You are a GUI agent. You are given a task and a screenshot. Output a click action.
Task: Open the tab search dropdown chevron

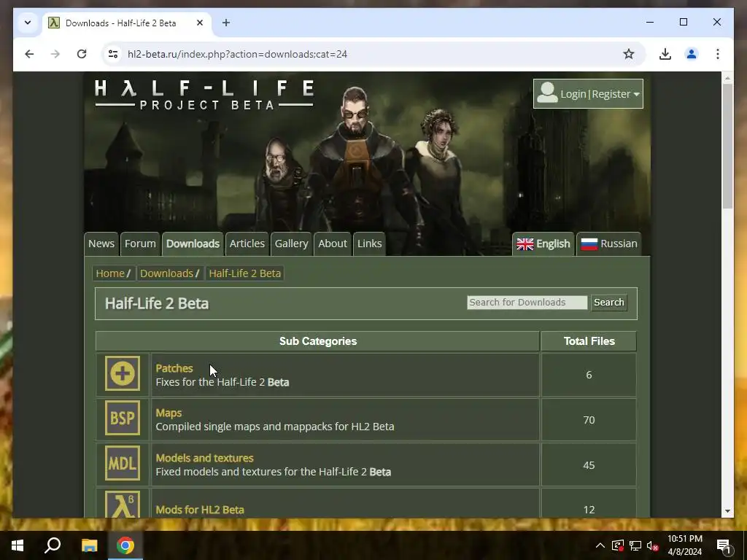click(x=28, y=23)
